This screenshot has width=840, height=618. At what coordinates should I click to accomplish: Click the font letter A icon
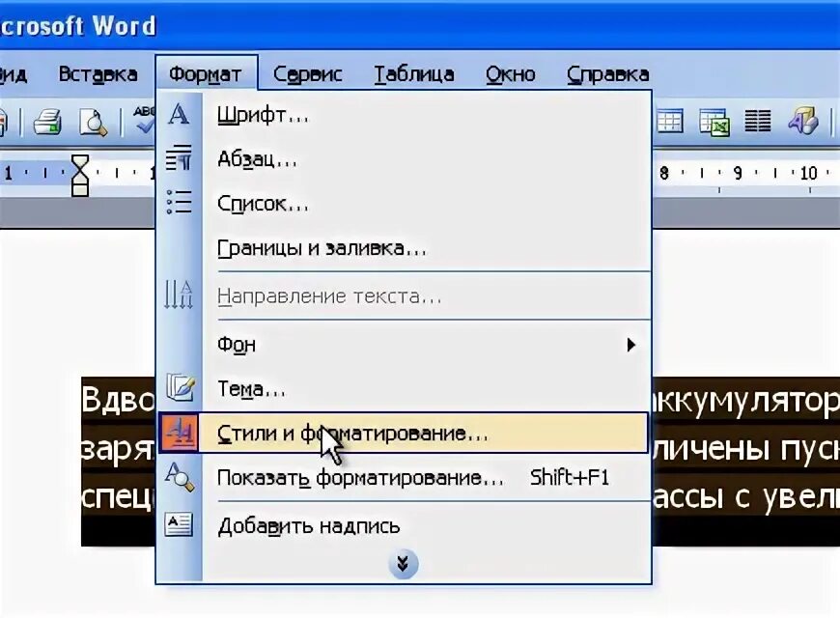tap(179, 114)
